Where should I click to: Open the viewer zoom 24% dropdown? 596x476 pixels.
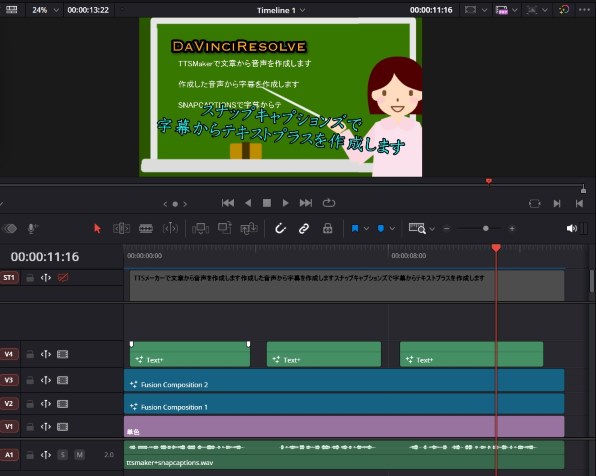45,10
